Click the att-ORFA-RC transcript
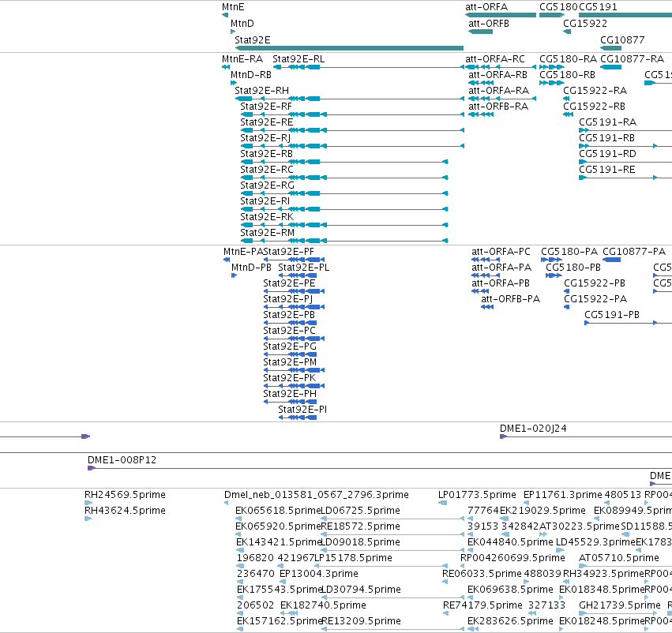 click(501, 67)
